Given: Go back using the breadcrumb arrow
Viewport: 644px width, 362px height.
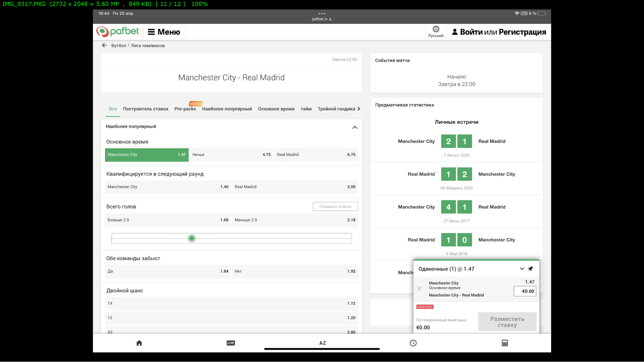Looking at the screenshot, I should click(104, 45).
